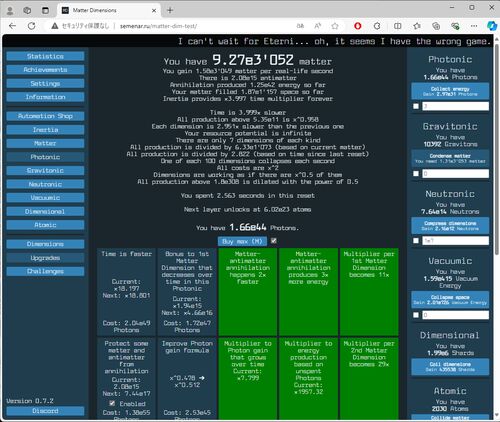500x422 pixels.
Task: Open a new browser tab
Action: click(170, 11)
